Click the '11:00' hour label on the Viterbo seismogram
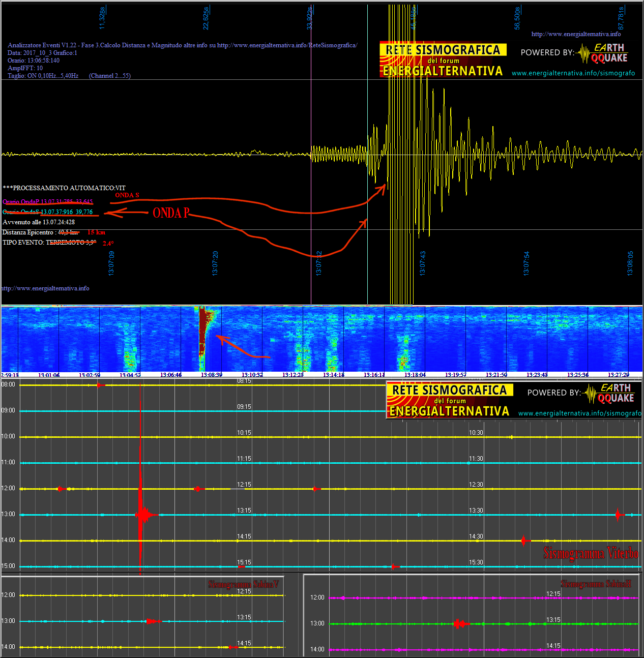This screenshot has width=644, height=658. pos(8,462)
